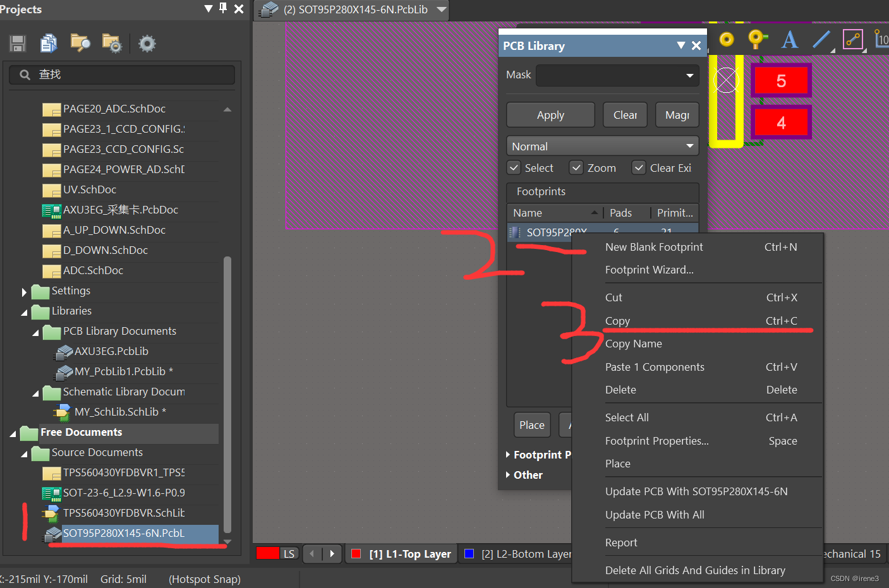Click the Save icon in Projects toolbar
Viewport: 889px width, 588px height.
18,44
